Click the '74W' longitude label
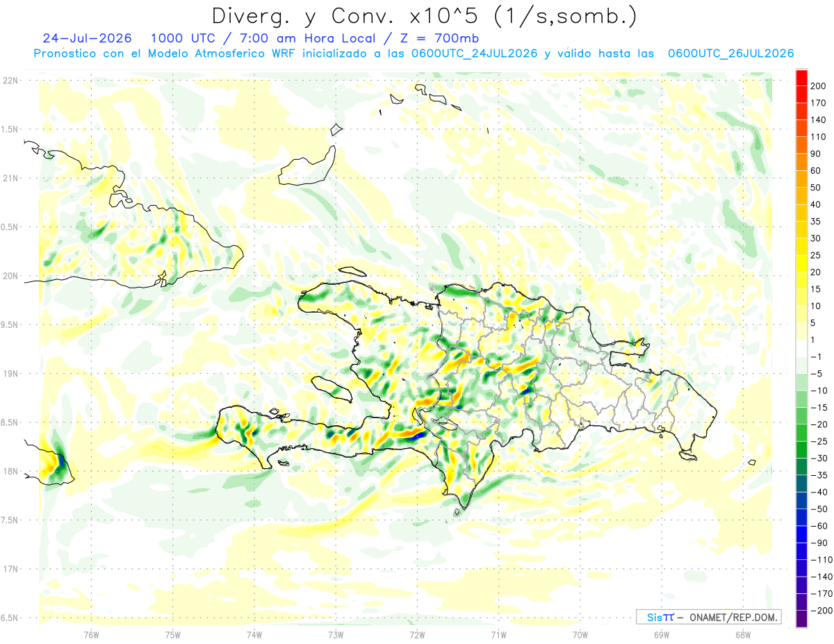Screen dimensions: 834x644 pyautogui.click(x=254, y=636)
